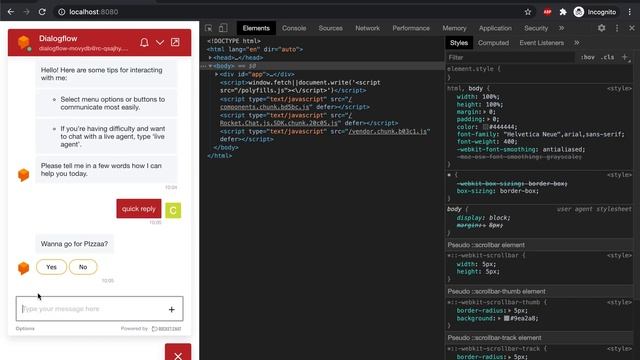Click the No quick reply button
The width and height of the screenshot is (640, 360).
(x=83, y=267)
